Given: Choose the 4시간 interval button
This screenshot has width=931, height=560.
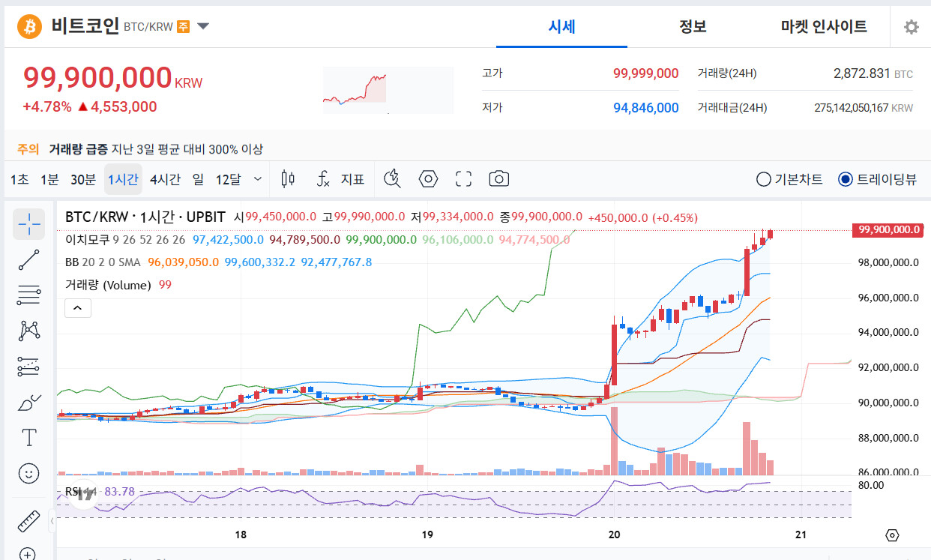Looking at the screenshot, I should point(165,179).
